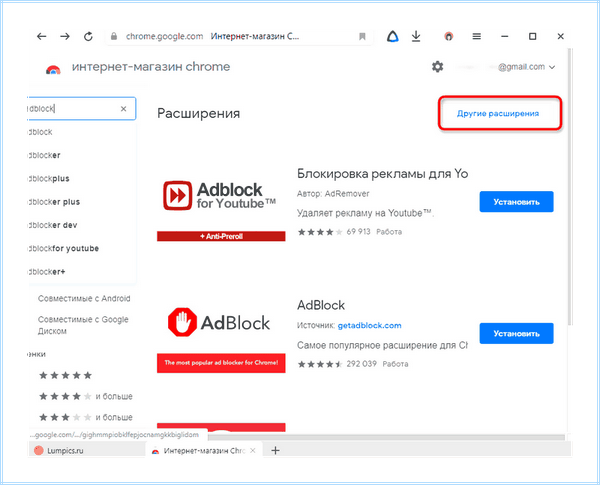The width and height of the screenshot is (600, 485).
Task: Open the browser hamburger menu
Action: pyautogui.click(x=476, y=36)
